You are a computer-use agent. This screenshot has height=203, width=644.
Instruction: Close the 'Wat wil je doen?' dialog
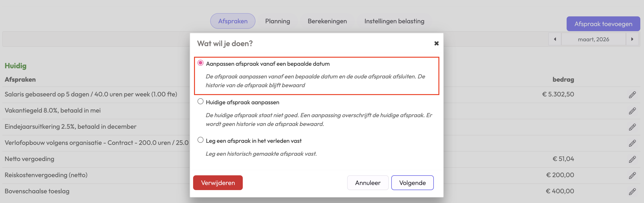click(x=436, y=43)
